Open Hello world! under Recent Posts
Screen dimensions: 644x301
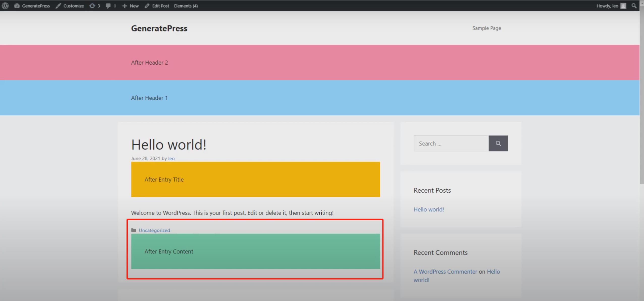(429, 209)
